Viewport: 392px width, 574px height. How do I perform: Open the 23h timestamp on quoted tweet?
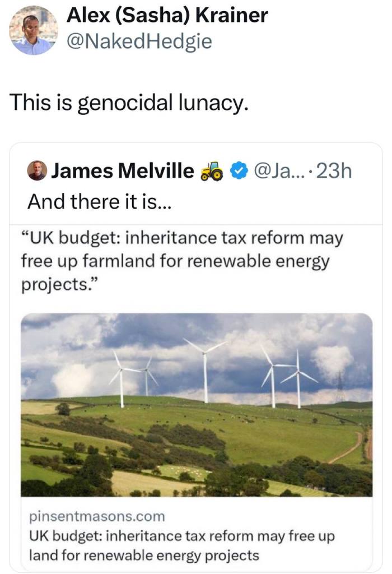click(x=334, y=171)
